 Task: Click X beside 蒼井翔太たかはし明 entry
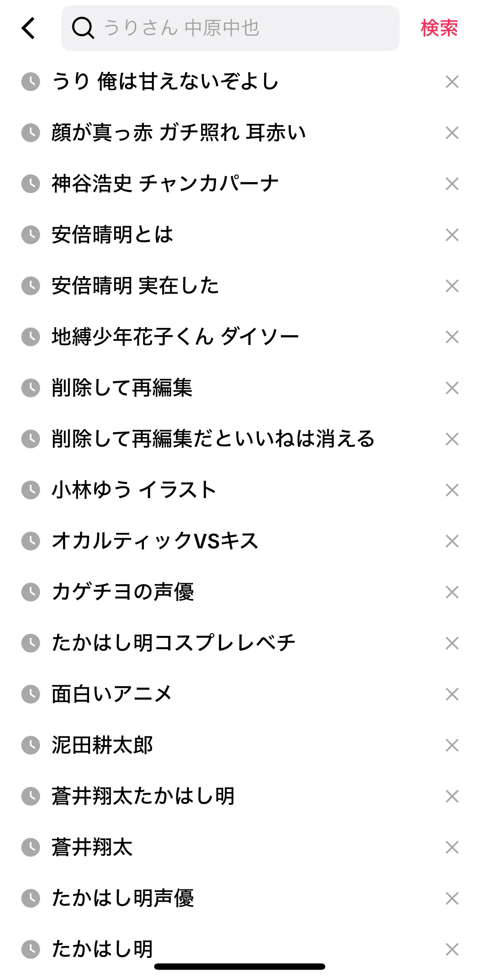click(x=452, y=796)
